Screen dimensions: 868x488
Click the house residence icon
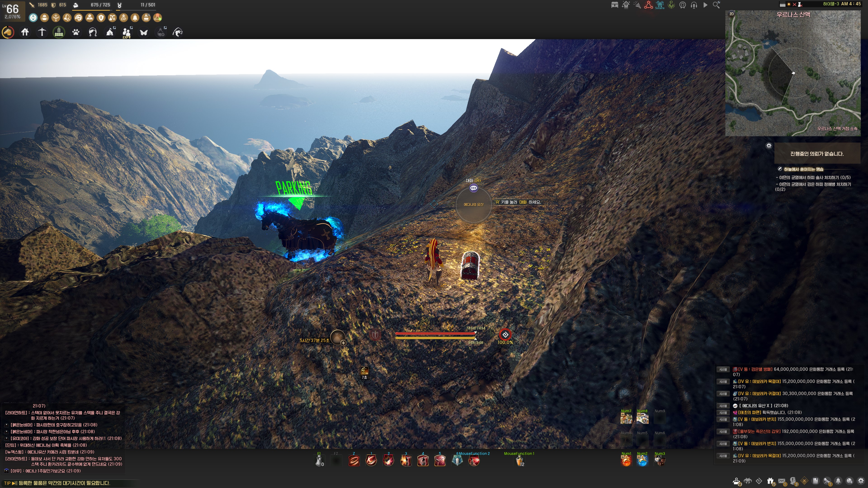click(25, 32)
